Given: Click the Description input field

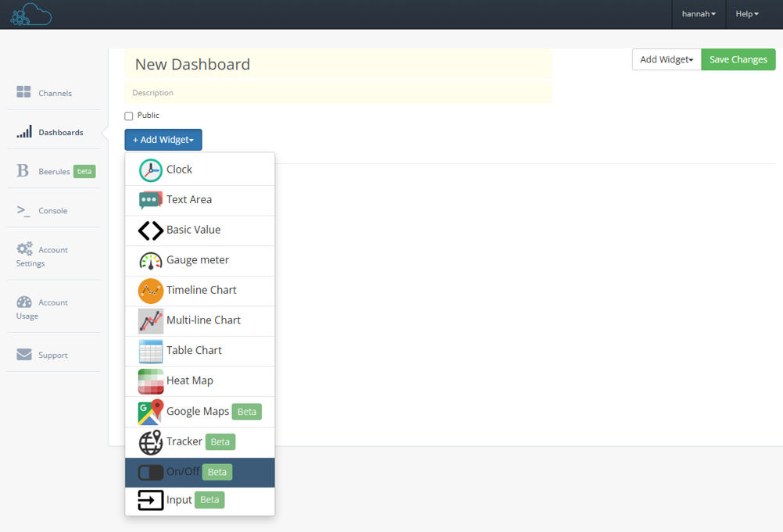Looking at the screenshot, I should click(x=338, y=92).
